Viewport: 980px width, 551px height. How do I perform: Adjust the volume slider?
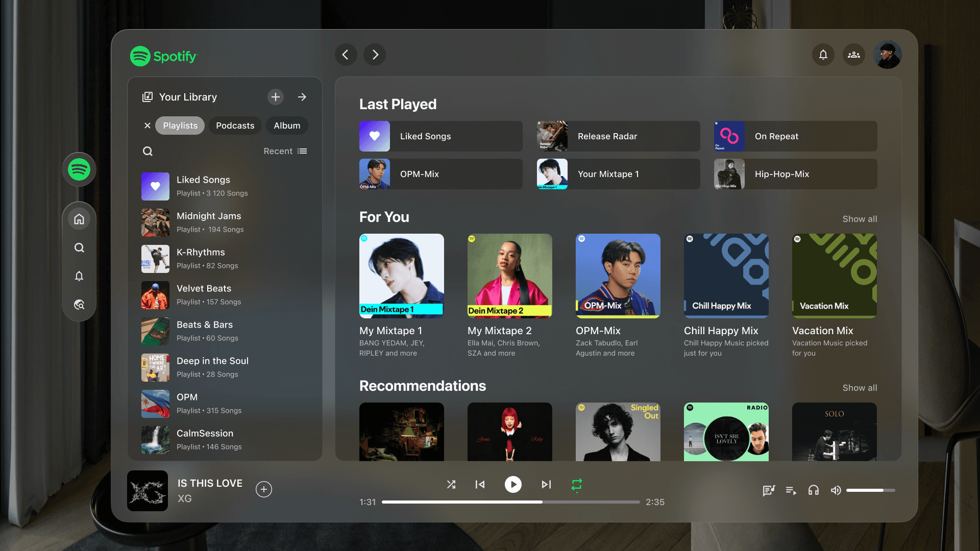coord(871,490)
